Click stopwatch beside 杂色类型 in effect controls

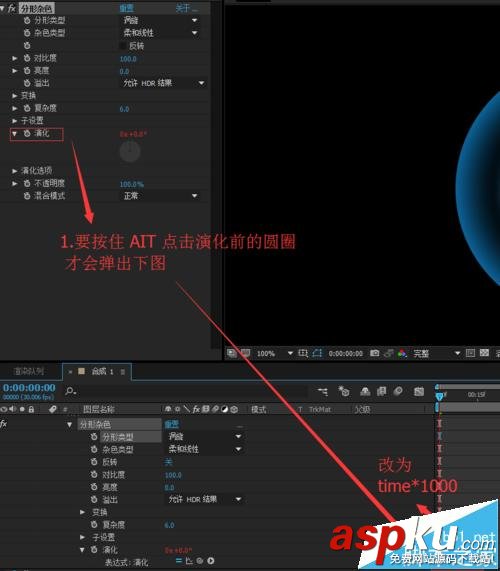point(27,33)
